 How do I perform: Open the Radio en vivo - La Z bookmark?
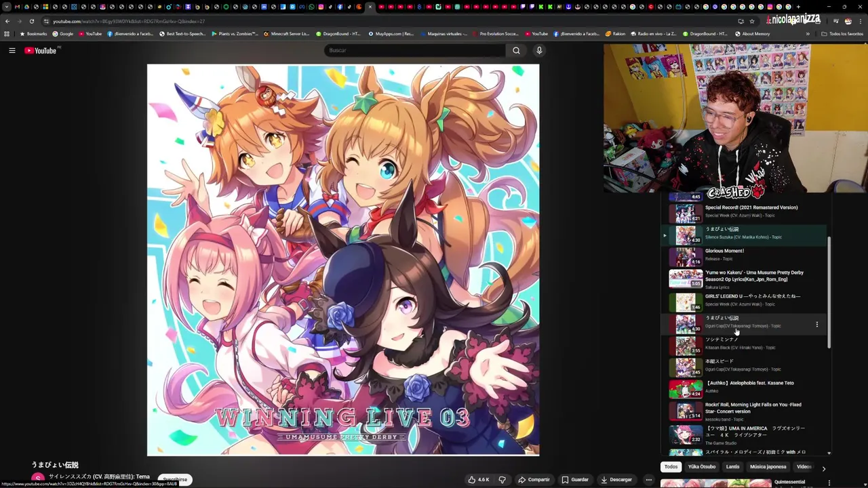(654, 33)
